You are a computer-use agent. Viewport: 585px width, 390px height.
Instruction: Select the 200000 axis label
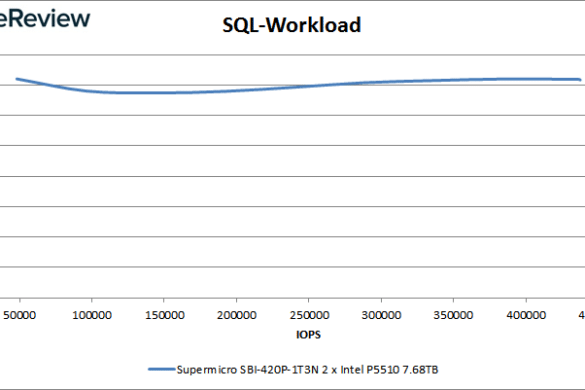237,315
